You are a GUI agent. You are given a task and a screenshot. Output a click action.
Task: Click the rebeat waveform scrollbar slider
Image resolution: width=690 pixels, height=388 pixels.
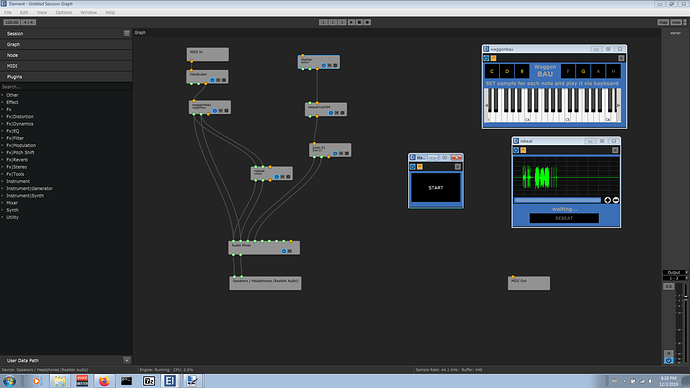tap(558, 200)
